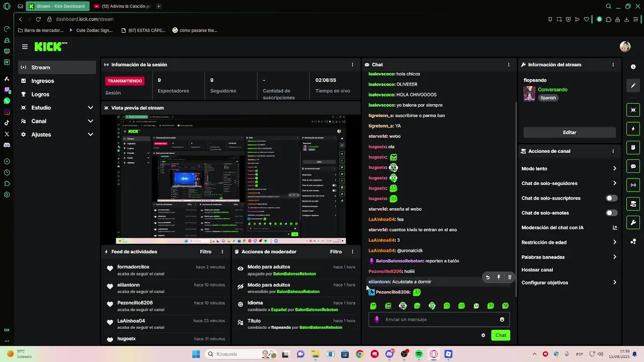
Task: Open Filtro in Acciones de moderador
Action: pyautogui.click(x=336, y=252)
